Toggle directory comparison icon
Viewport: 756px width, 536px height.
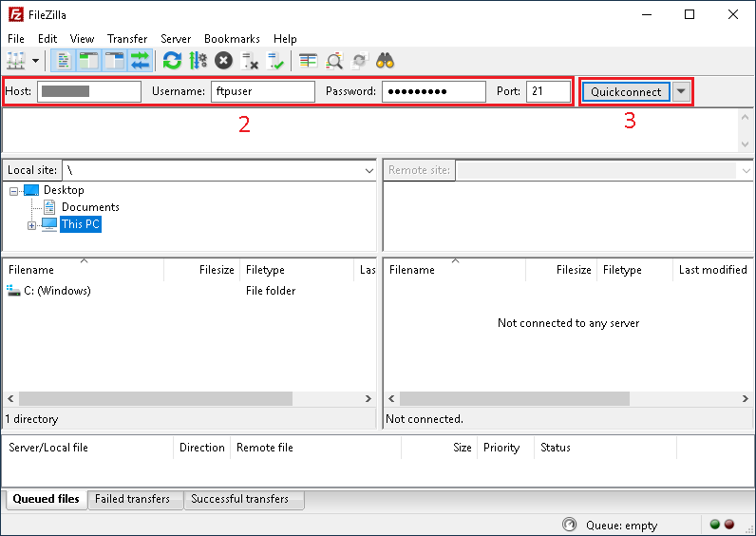334,61
